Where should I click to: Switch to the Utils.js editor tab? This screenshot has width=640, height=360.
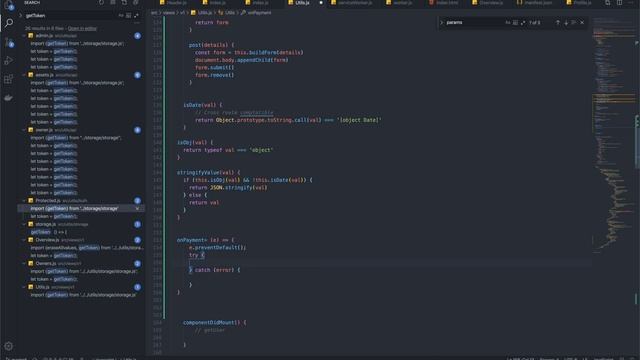click(x=304, y=3)
